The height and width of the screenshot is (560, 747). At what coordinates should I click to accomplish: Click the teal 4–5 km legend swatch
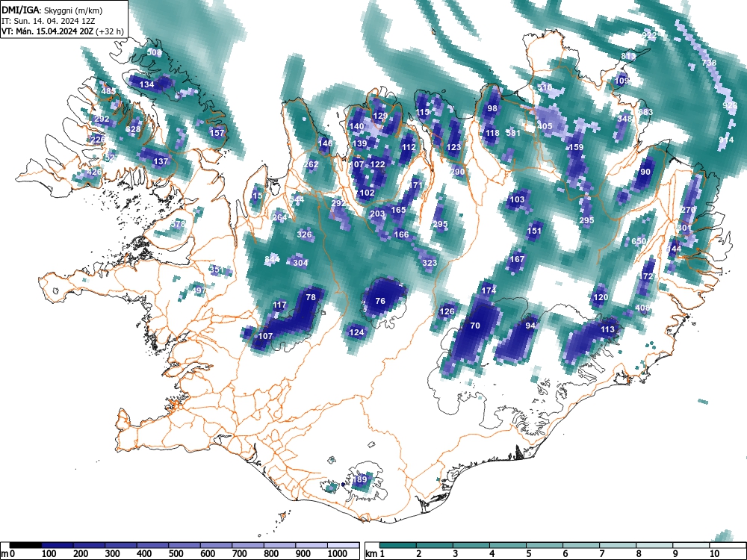pos(508,545)
